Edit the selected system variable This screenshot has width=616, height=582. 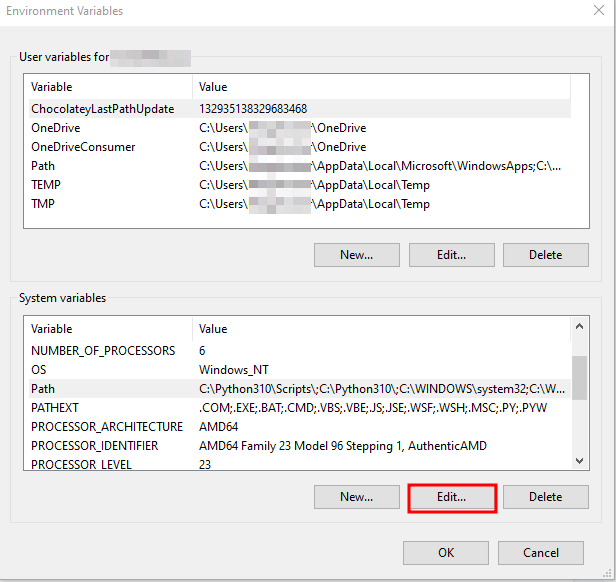pos(452,497)
